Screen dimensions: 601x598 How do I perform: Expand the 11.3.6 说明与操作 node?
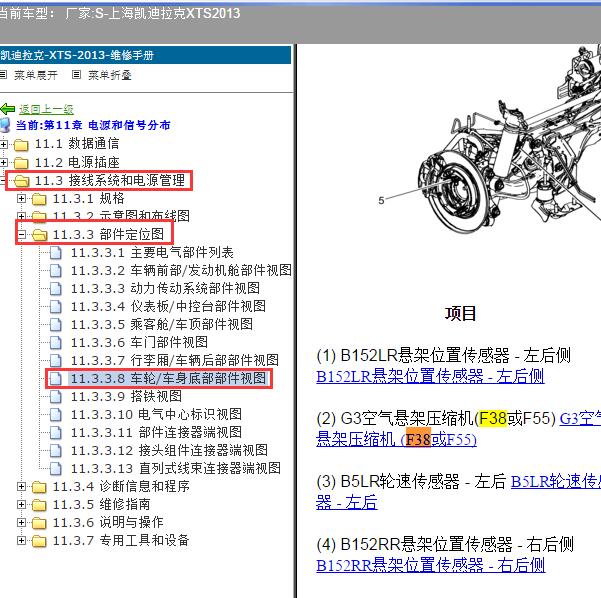pyautogui.click(x=21, y=522)
